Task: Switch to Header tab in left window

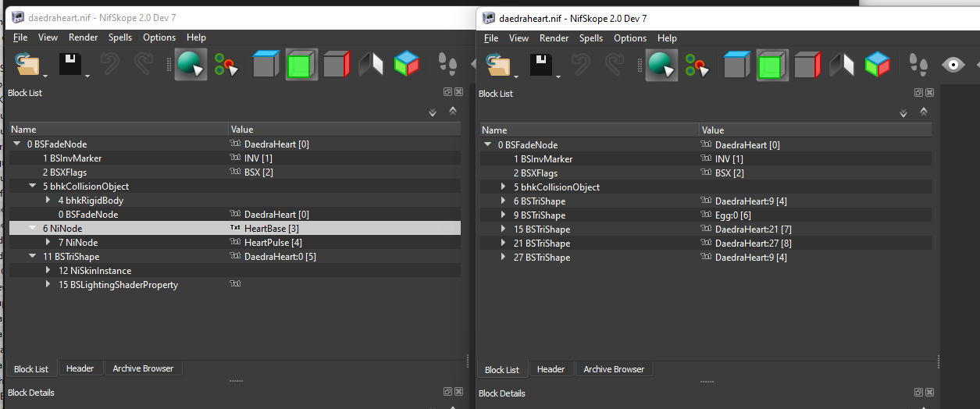Action: [80, 368]
